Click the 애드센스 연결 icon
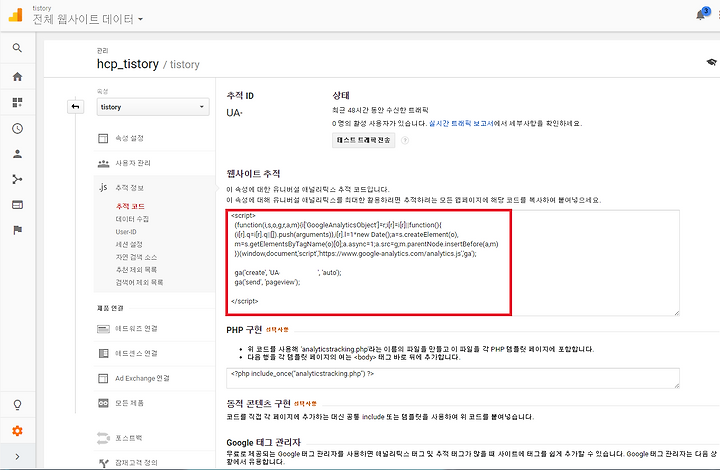720x470 pixels. click(103, 353)
